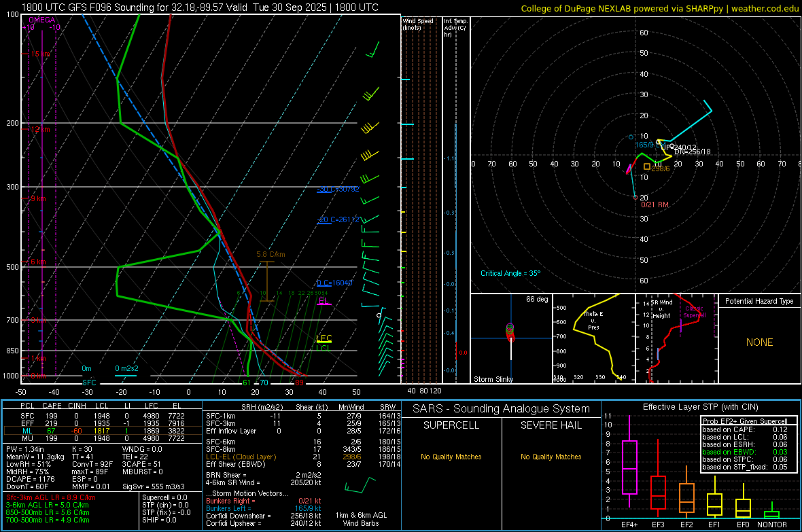
Task: Click the 'Eff Inflow Layer' row
Action: pyautogui.click(x=303, y=431)
